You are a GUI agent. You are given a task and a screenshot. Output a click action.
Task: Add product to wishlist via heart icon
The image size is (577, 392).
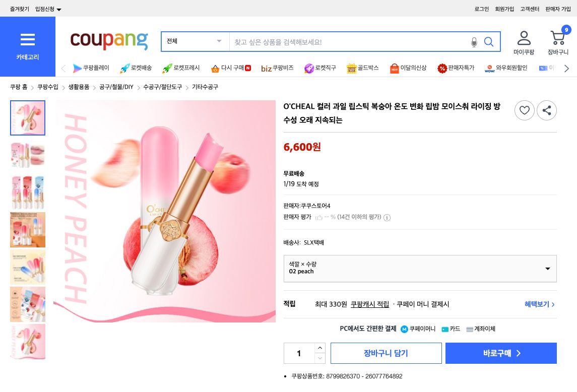tap(525, 110)
